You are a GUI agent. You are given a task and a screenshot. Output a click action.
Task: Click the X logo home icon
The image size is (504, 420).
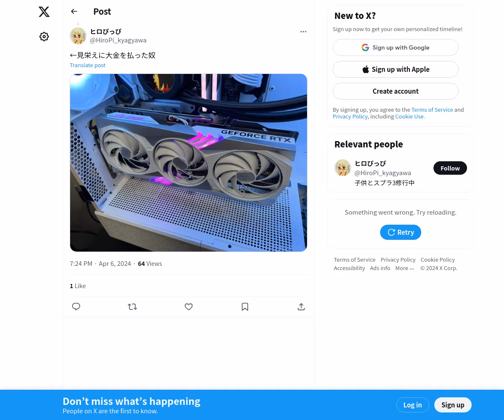coord(44,12)
